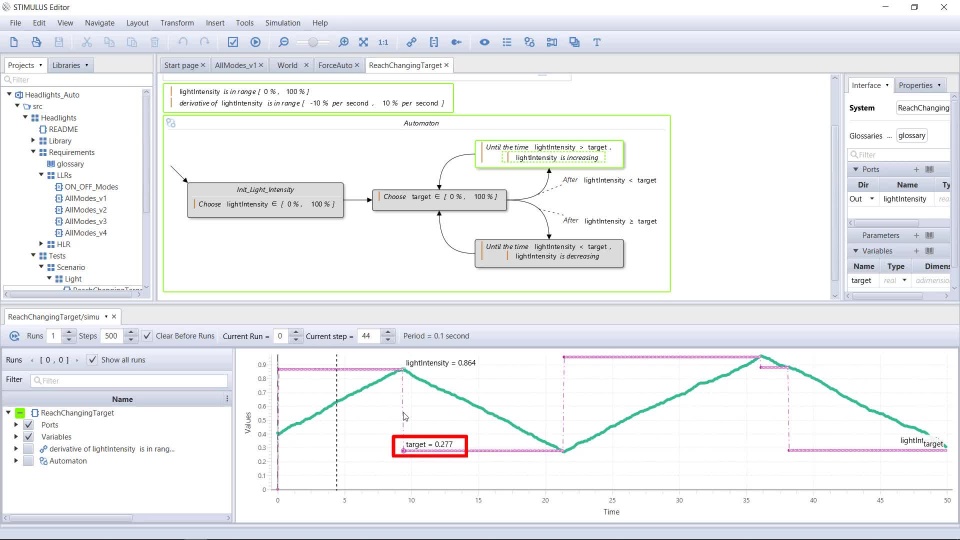Image resolution: width=960 pixels, height=540 pixels.
Task: Open the File menu
Action: pos(15,23)
